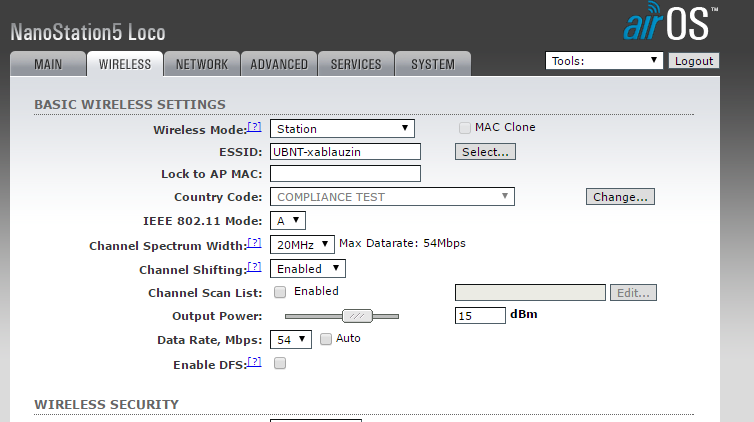The width and height of the screenshot is (754, 422).
Task: Open Enable DFS help link
Action: point(254,362)
